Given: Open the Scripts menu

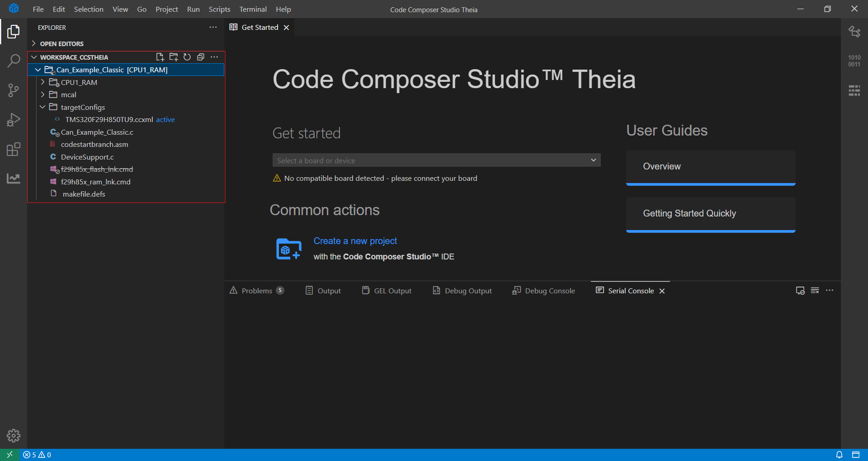Looking at the screenshot, I should [x=219, y=9].
